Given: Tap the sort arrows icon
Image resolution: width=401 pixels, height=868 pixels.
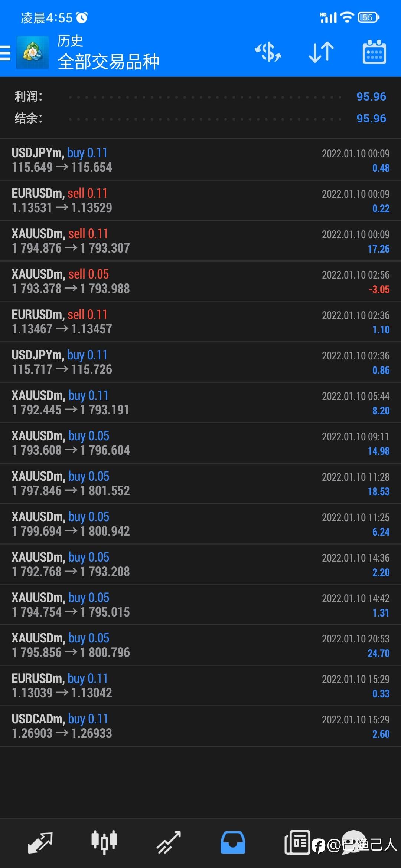Looking at the screenshot, I should [321, 52].
